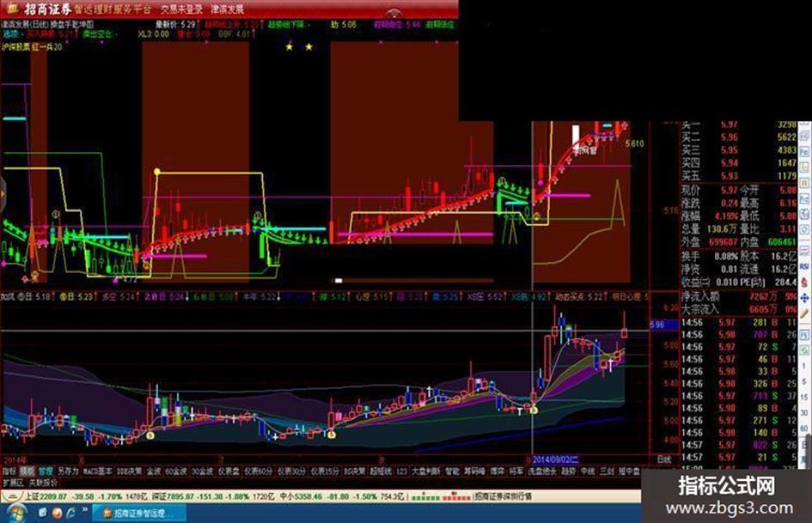Image resolution: width=812 pixels, height=523 pixels.
Task: Select the 60-minute period in sidebar
Action: click(x=804, y=429)
